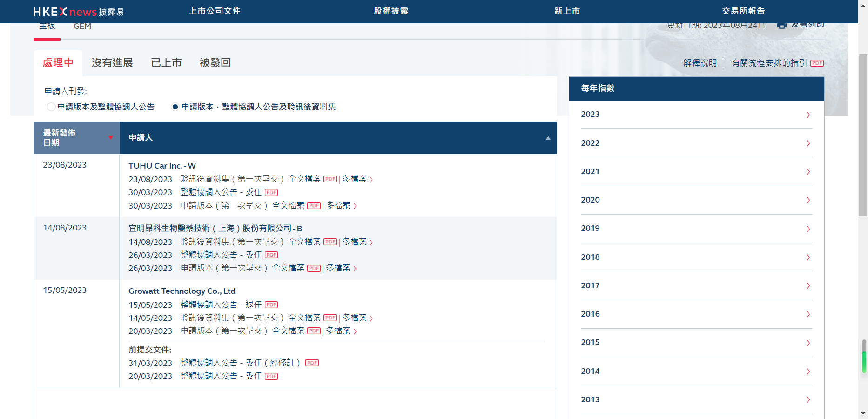Open 新上市 menu

[x=567, y=11]
